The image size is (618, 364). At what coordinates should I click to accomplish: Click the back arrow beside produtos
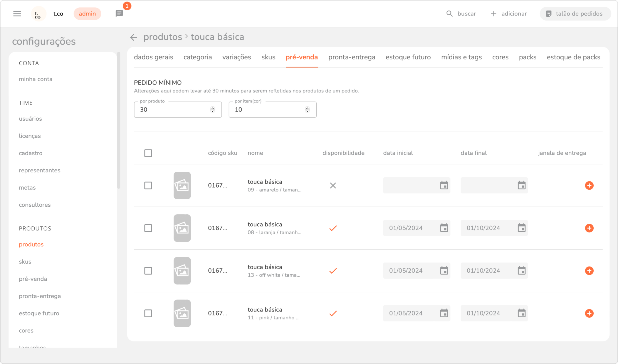tap(134, 37)
